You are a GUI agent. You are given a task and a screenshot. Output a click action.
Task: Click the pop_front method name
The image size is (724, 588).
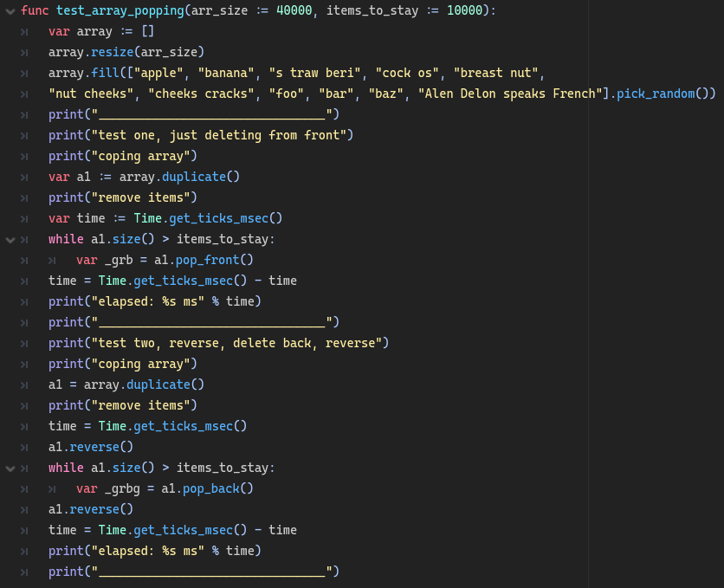click(x=208, y=261)
